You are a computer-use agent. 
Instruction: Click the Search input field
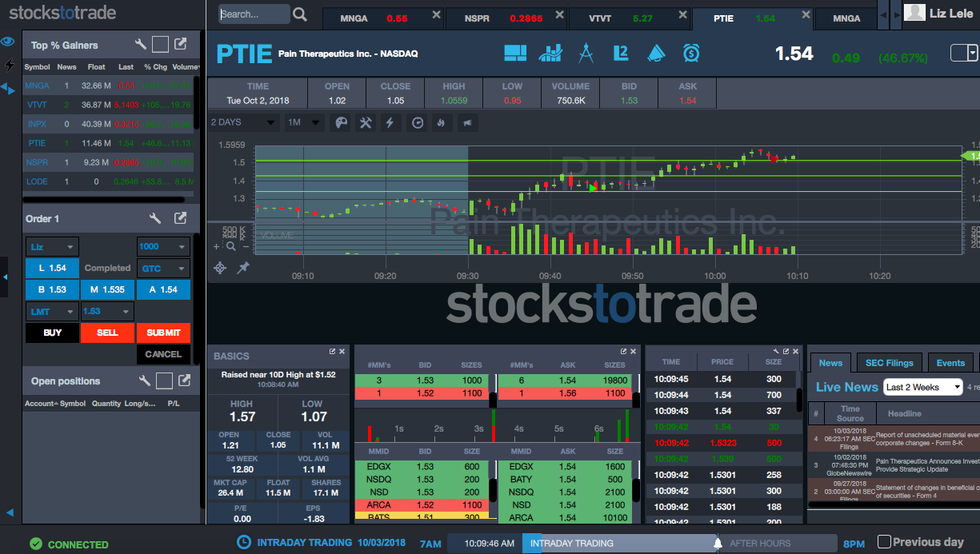[x=254, y=14]
